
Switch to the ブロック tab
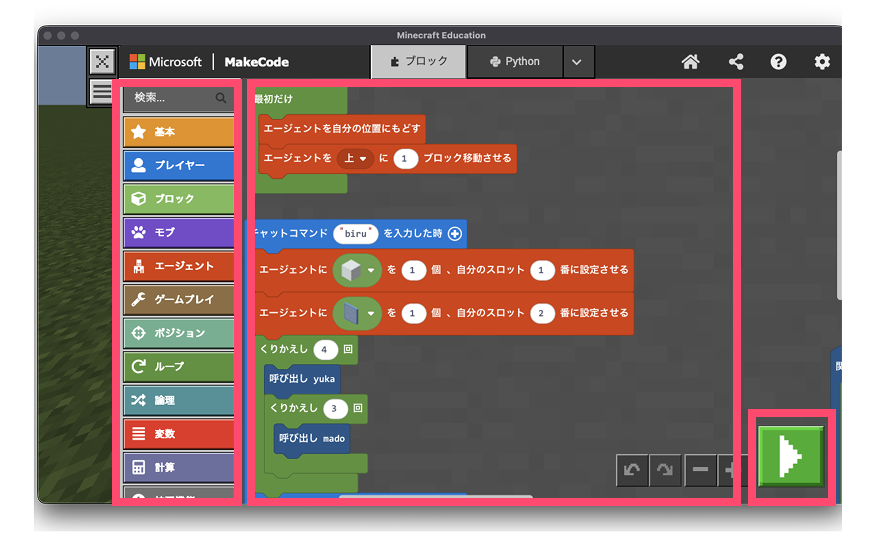click(418, 62)
